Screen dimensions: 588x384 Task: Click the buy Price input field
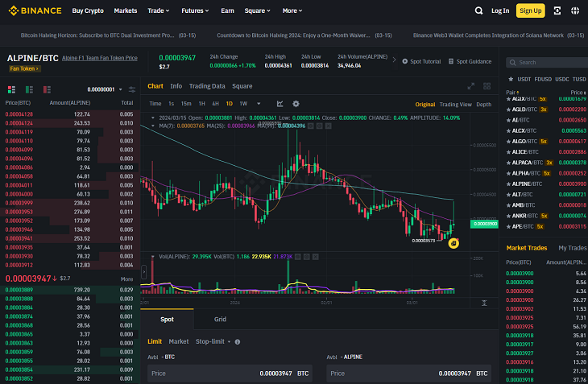pyautogui.click(x=230, y=374)
